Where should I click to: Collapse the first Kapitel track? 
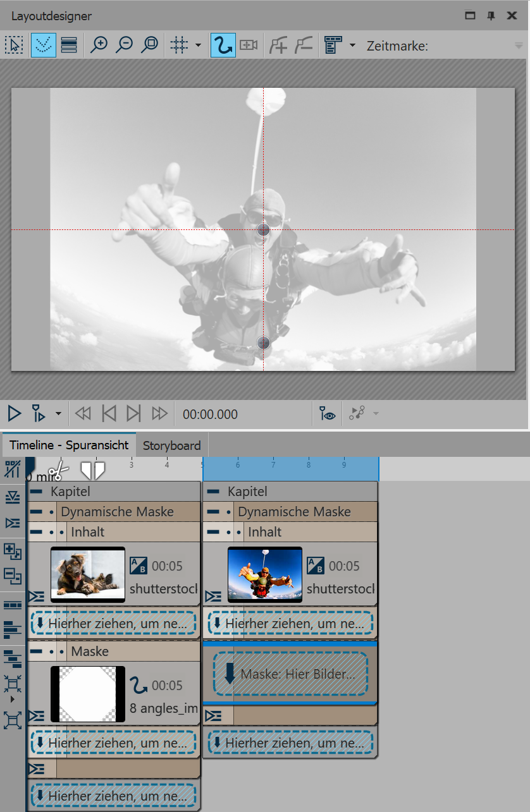coord(37,492)
